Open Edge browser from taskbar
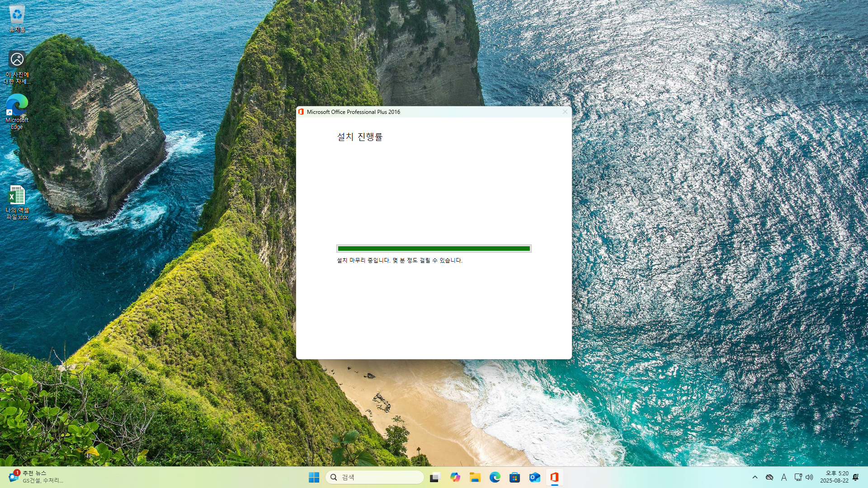This screenshot has width=868, height=488. (495, 477)
